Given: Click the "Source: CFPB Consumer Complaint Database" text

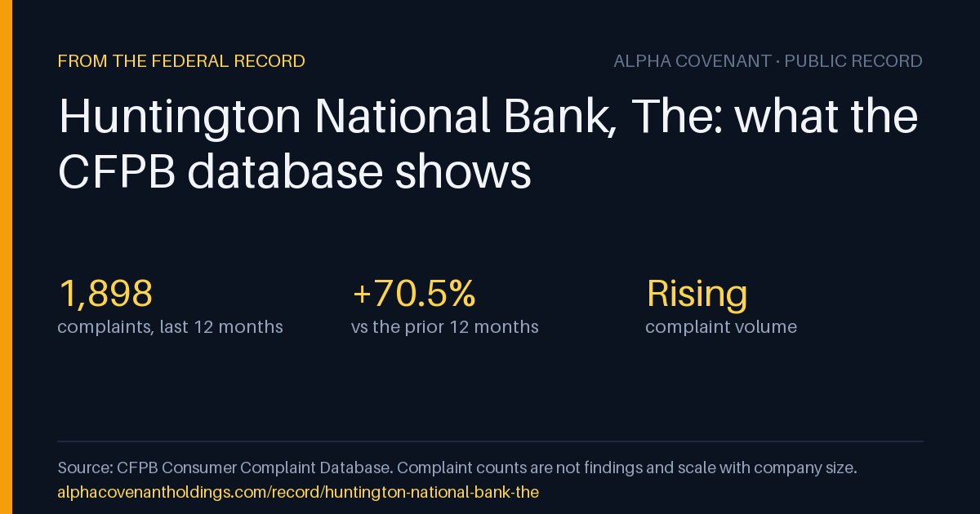Looking at the screenshot, I should tap(225, 468).
